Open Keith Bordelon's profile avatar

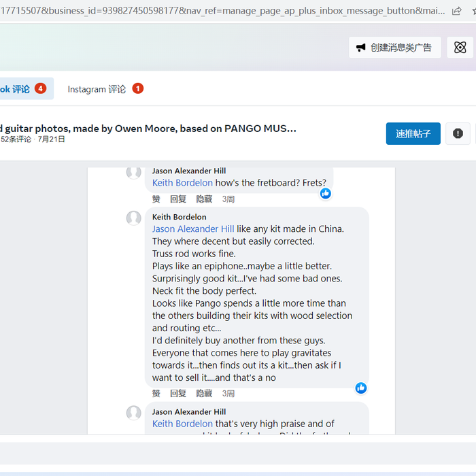(134, 218)
